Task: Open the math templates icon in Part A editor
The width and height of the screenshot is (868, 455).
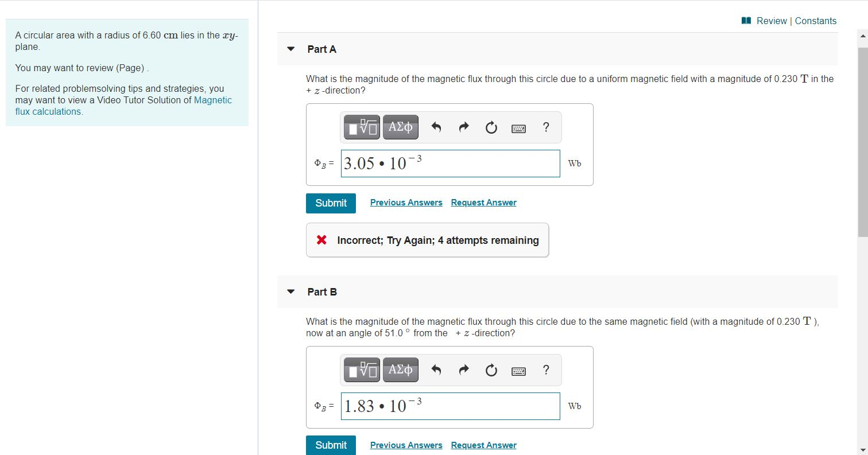Action: [x=361, y=127]
